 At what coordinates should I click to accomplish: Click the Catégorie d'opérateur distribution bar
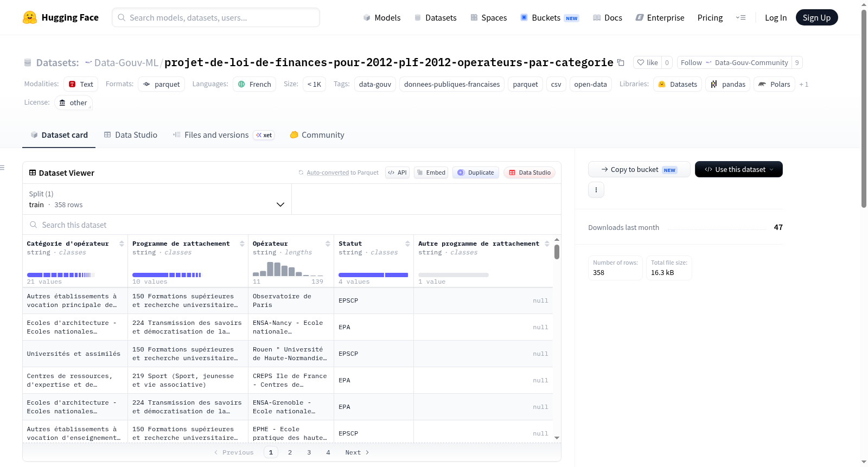tap(61, 275)
